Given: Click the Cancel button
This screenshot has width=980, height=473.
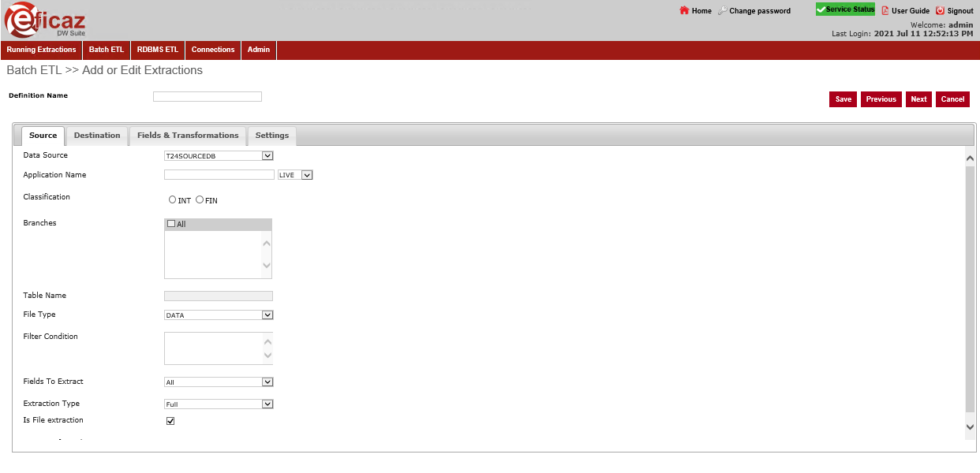Looking at the screenshot, I should pyautogui.click(x=952, y=99).
